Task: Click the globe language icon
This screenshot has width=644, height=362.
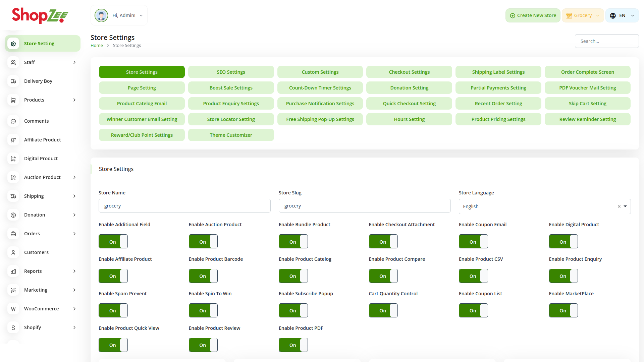Action: pos(613,15)
